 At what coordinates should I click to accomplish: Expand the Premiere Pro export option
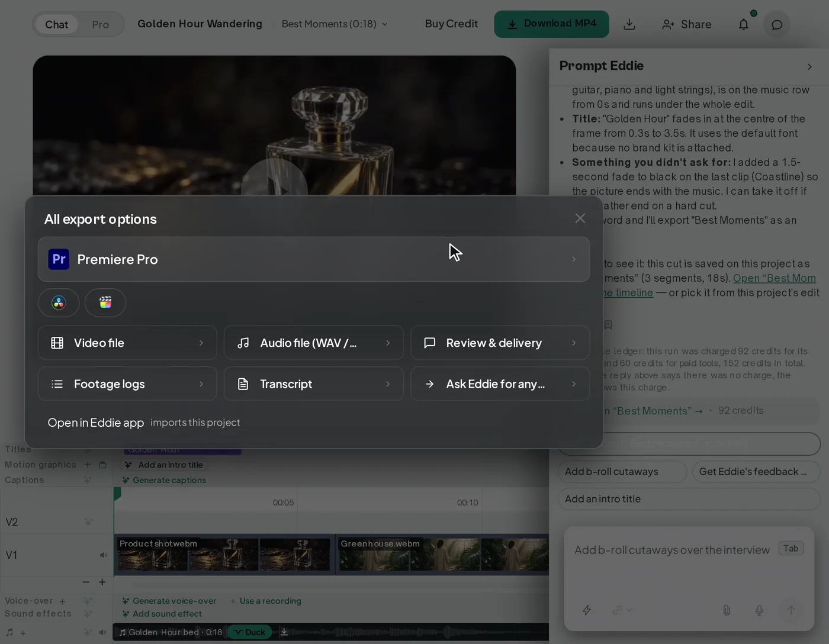314,259
